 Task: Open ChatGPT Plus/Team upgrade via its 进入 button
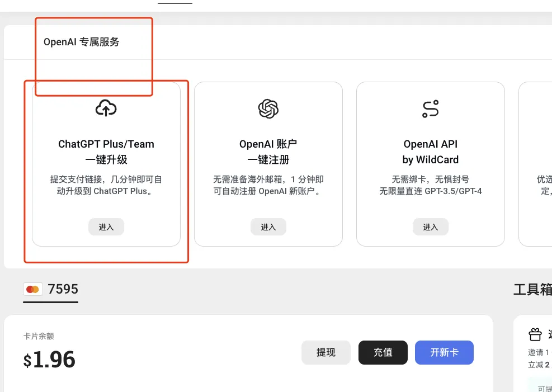point(106,227)
